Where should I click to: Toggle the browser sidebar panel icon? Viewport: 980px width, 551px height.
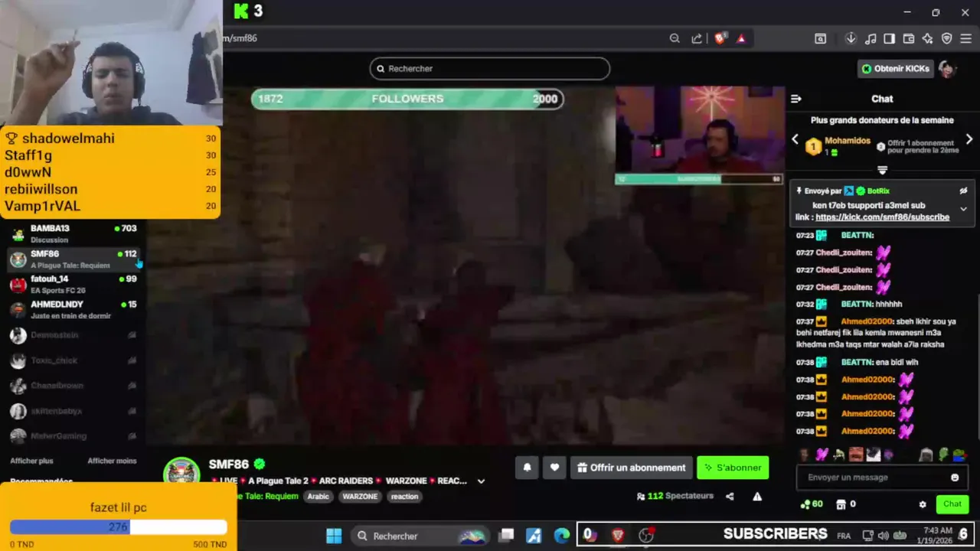tap(889, 38)
